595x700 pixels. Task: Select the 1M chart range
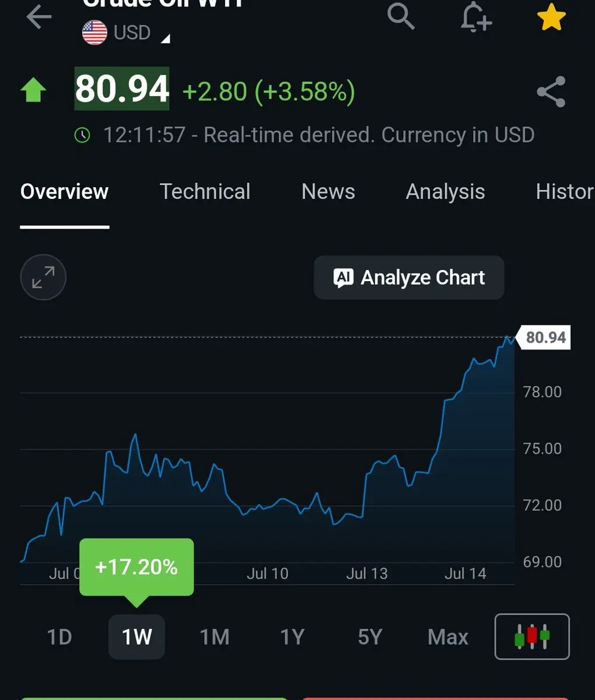click(x=215, y=637)
